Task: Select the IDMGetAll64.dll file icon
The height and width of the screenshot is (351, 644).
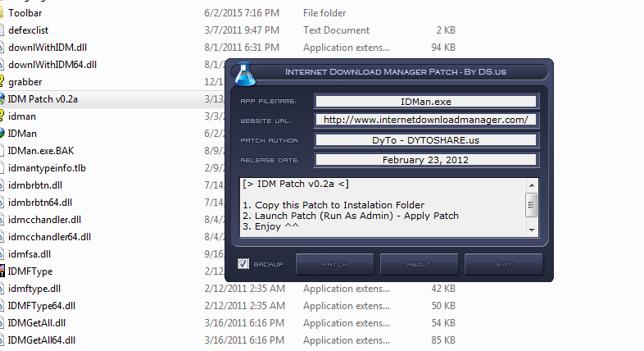Action: (2, 340)
